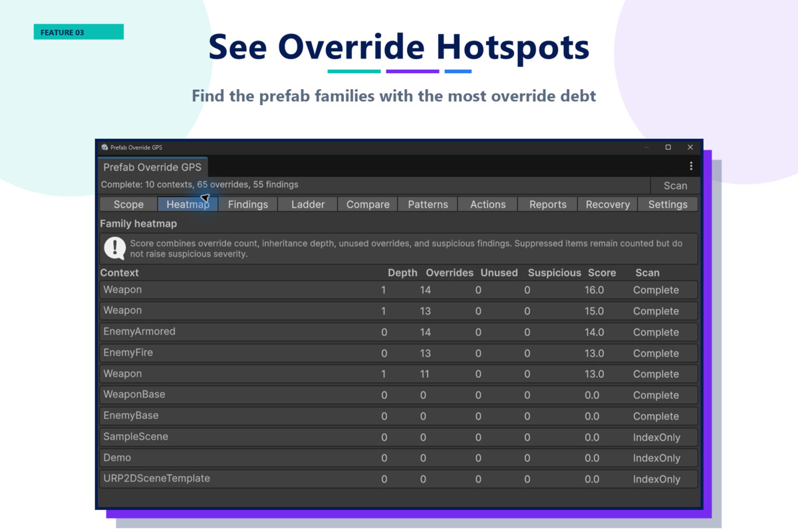Screen dimensions: 798x532
Task: Click the Overrides column header
Action: click(450, 273)
